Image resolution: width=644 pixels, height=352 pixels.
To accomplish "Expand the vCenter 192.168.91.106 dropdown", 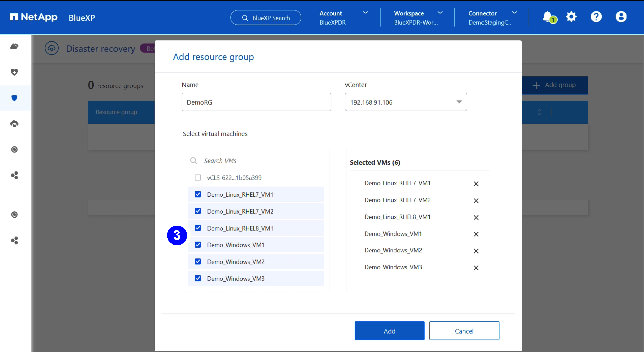I will pyautogui.click(x=406, y=102).
